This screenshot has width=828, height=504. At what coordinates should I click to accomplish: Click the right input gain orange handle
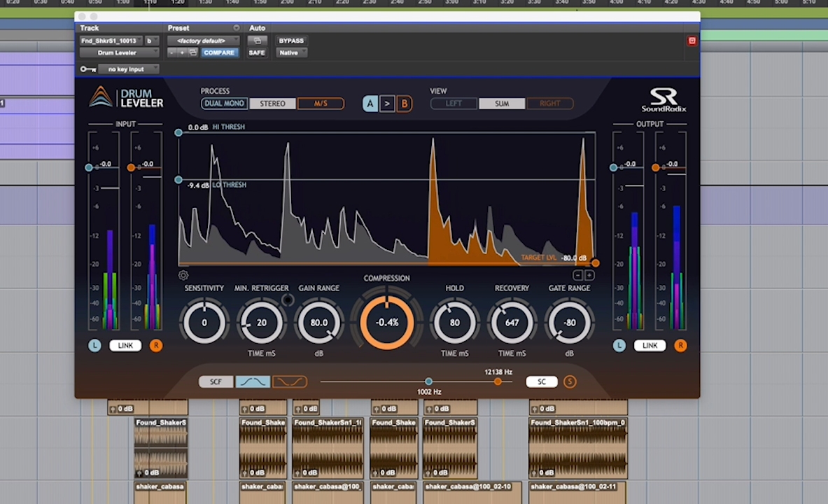tap(131, 167)
